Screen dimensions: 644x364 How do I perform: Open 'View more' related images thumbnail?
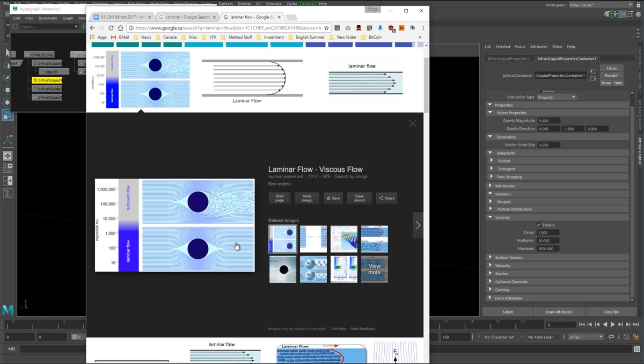(374, 269)
